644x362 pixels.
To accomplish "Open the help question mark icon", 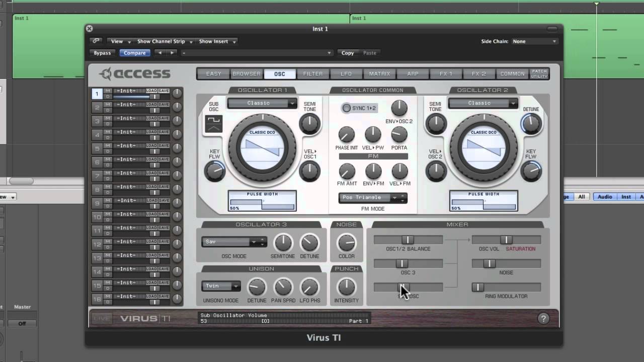I will [543, 318].
